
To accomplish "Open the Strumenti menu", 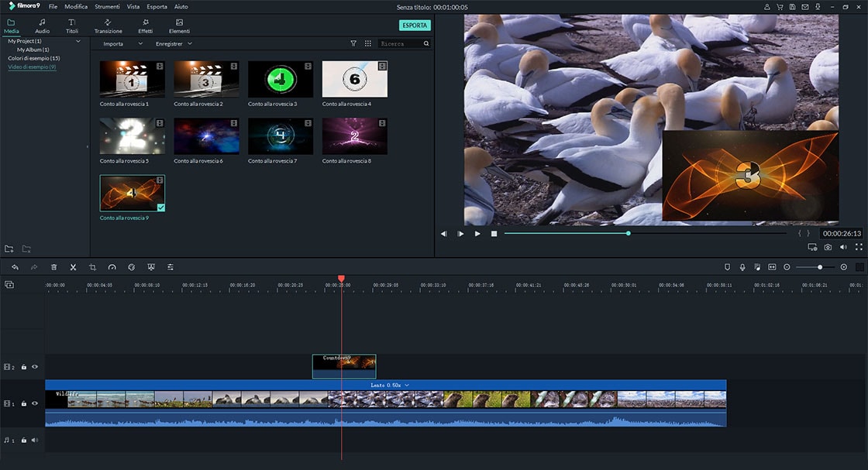I will click(108, 7).
